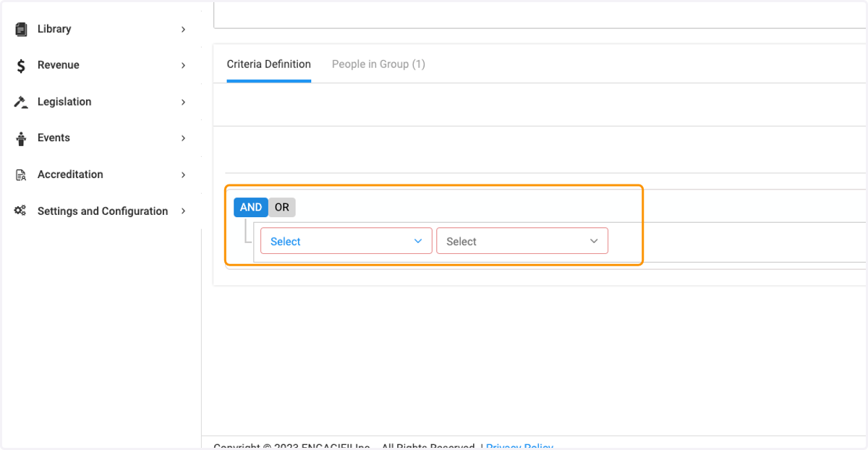Open the first blue Select dropdown
Screen dimensions: 868x450
(346, 241)
